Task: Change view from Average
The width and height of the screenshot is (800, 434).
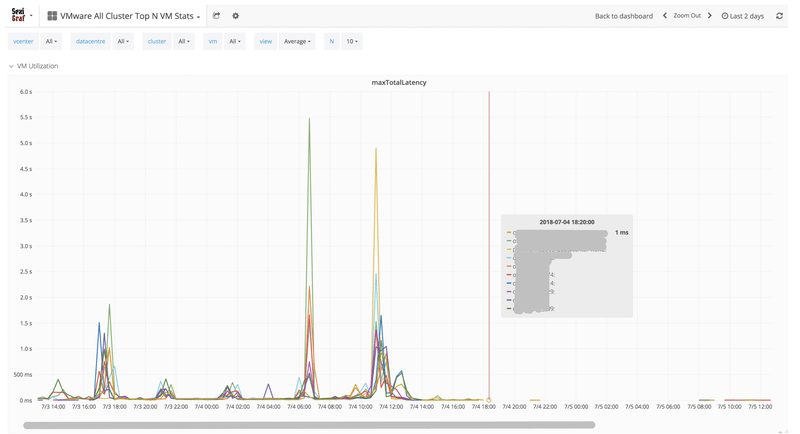Action: tap(297, 41)
